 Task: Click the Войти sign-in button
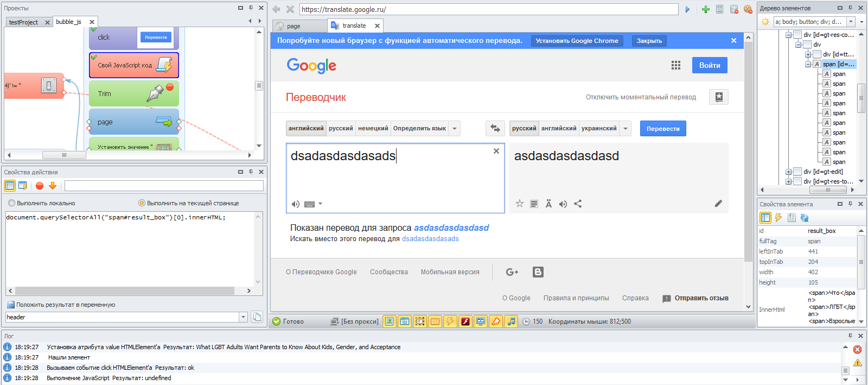point(710,65)
